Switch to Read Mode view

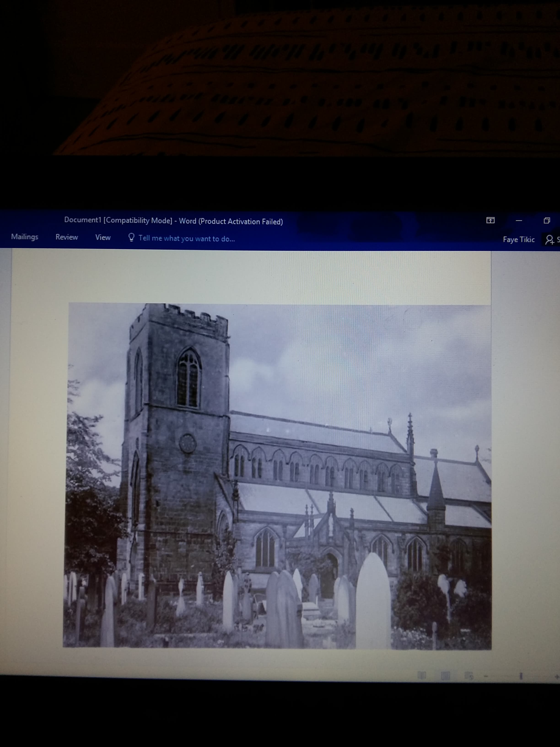coord(422,675)
